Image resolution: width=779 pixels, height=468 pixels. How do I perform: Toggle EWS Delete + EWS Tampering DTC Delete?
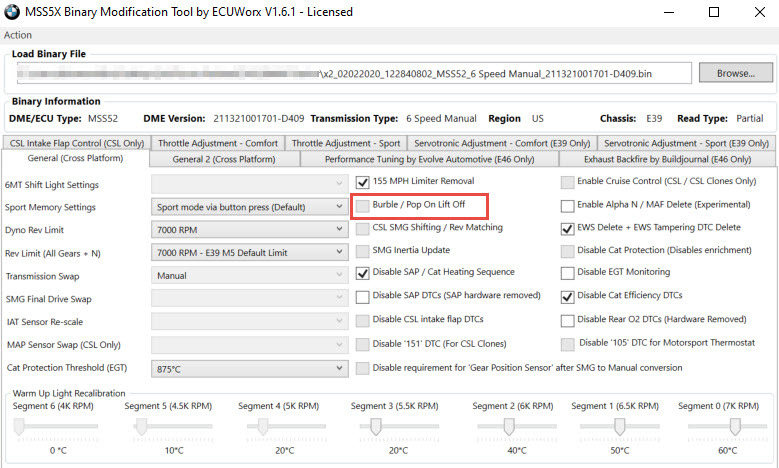[x=568, y=228]
